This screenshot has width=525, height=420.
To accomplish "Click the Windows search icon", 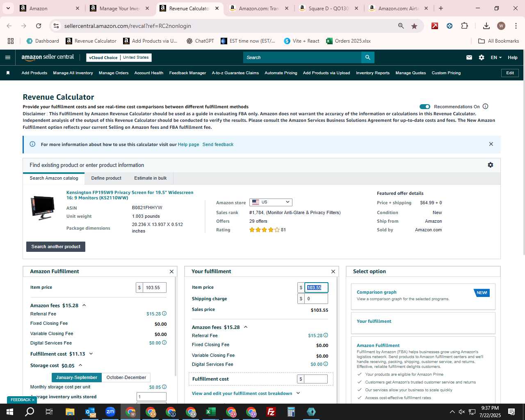I will tap(30, 412).
